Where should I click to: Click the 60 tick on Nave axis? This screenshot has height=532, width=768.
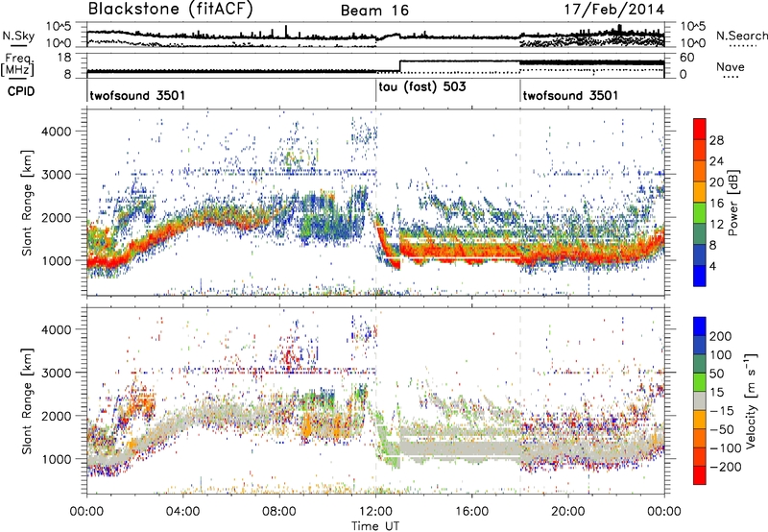(x=687, y=58)
